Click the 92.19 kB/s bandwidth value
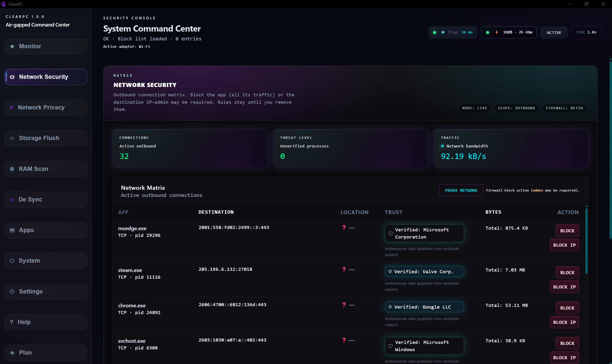The image size is (612, 364). click(x=463, y=156)
